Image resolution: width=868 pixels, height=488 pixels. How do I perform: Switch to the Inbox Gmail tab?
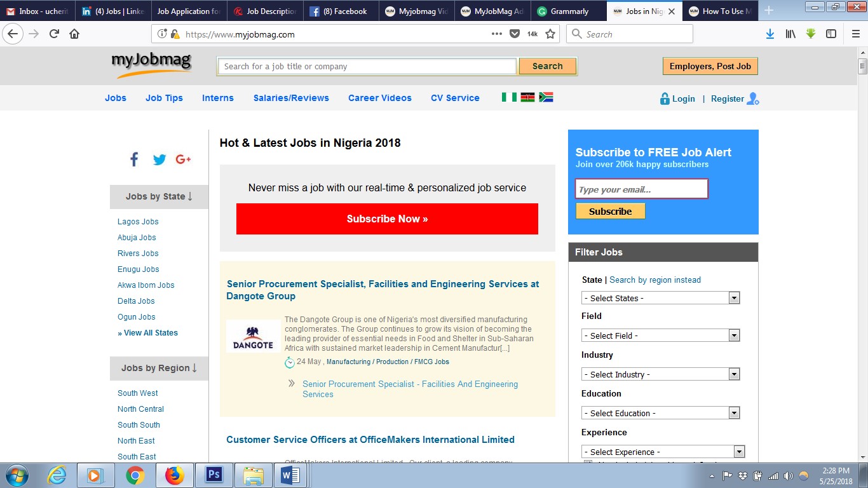(37, 11)
